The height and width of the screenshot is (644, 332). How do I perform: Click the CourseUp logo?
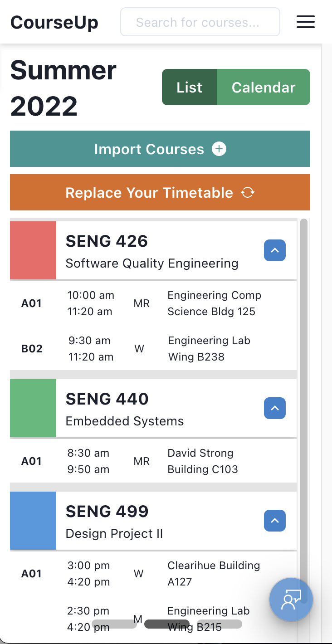(54, 22)
